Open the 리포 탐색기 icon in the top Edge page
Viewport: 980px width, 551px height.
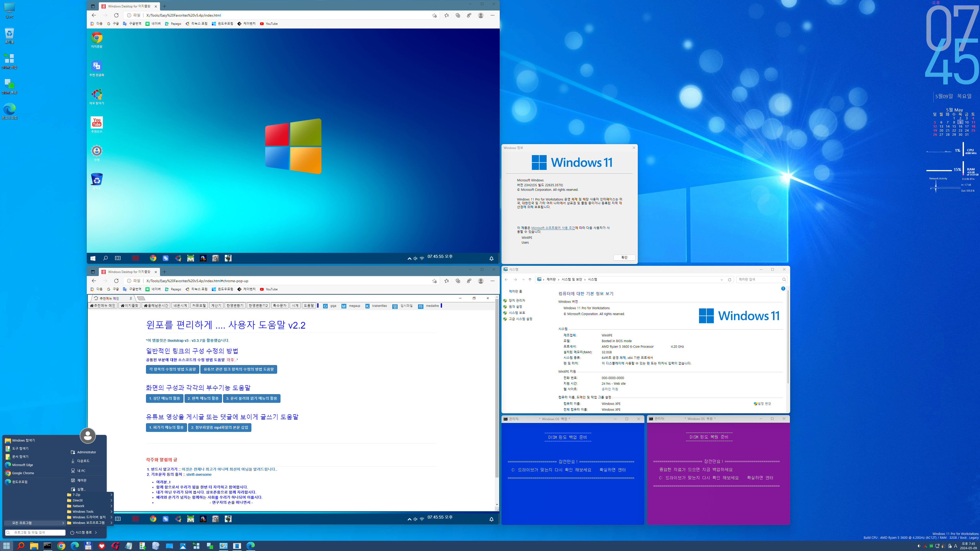pyautogui.click(x=97, y=96)
